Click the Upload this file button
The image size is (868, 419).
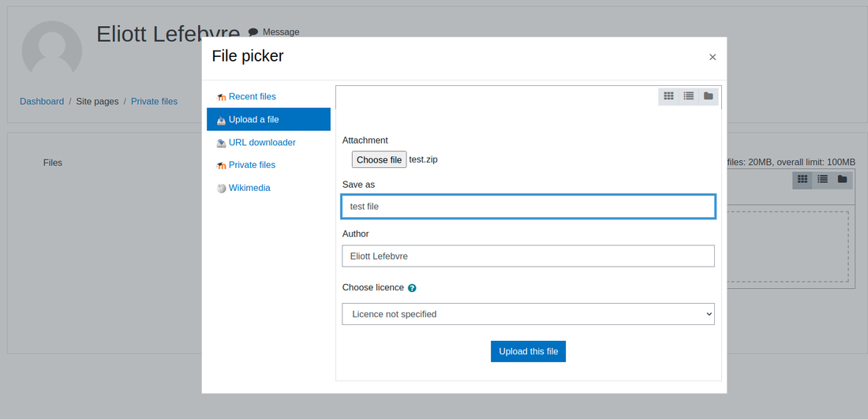[528, 351]
